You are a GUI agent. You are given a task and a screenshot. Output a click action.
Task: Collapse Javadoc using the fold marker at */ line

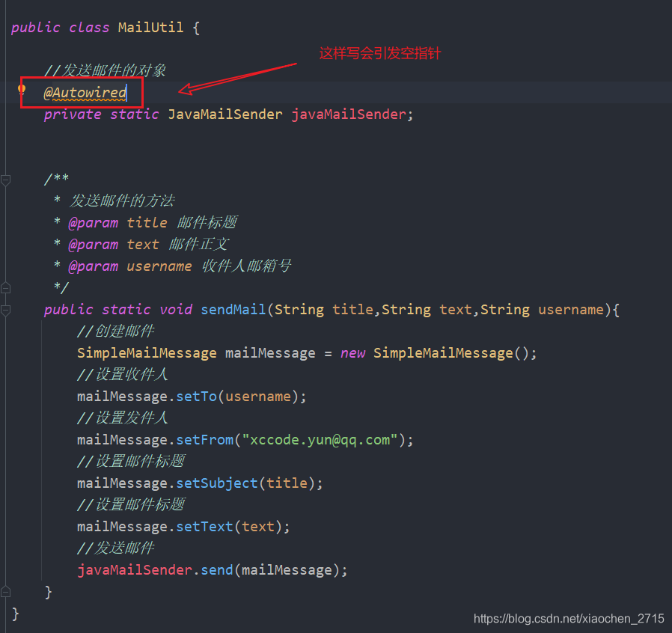(x=5, y=287)
